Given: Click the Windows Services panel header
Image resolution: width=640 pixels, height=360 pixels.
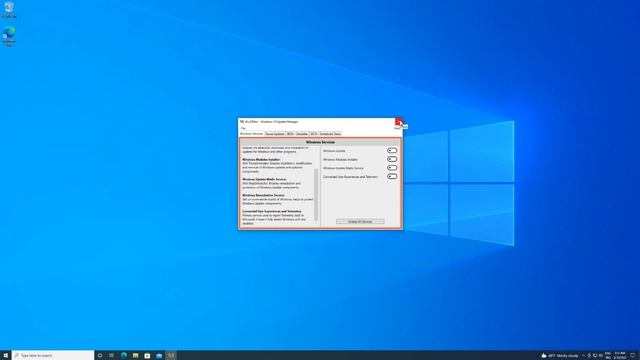Looking at the screenshot, I should click(320, 142).
